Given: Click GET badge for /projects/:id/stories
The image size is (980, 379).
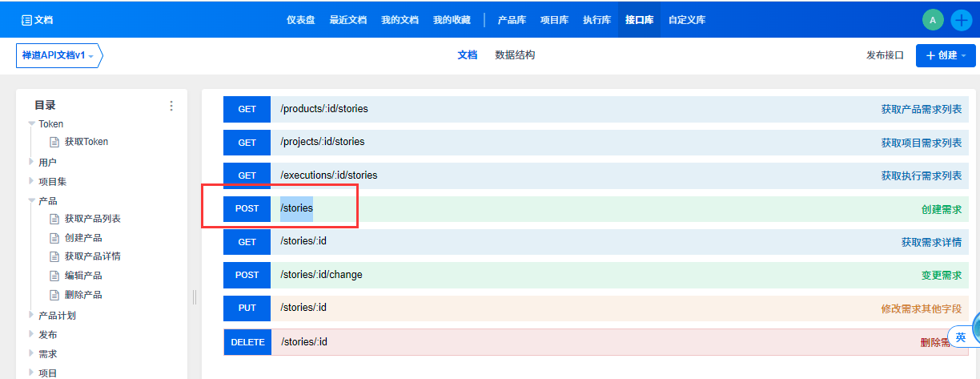Looking at the screenshot, I should (247, 142).
